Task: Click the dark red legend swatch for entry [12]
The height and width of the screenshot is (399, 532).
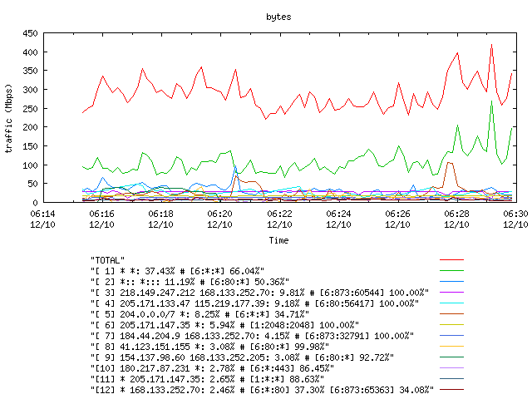Action: [x=451, y=390]
